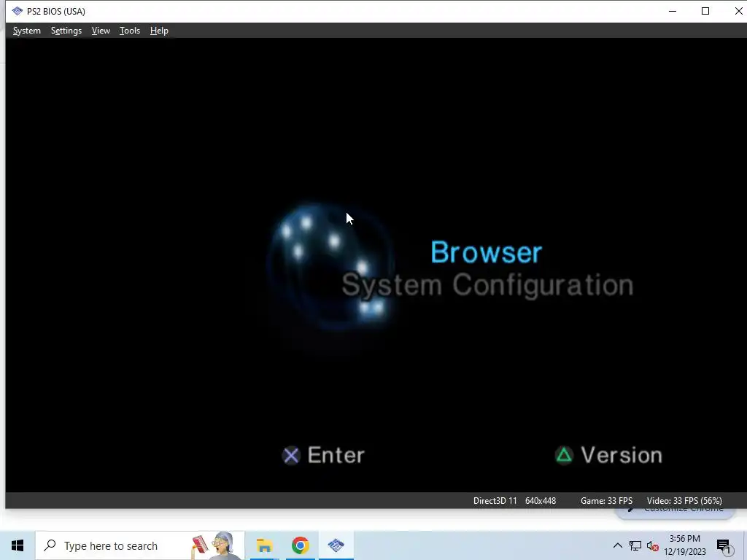
Task: Click the glowing orb cluster graphic
Action: [331, 267]
